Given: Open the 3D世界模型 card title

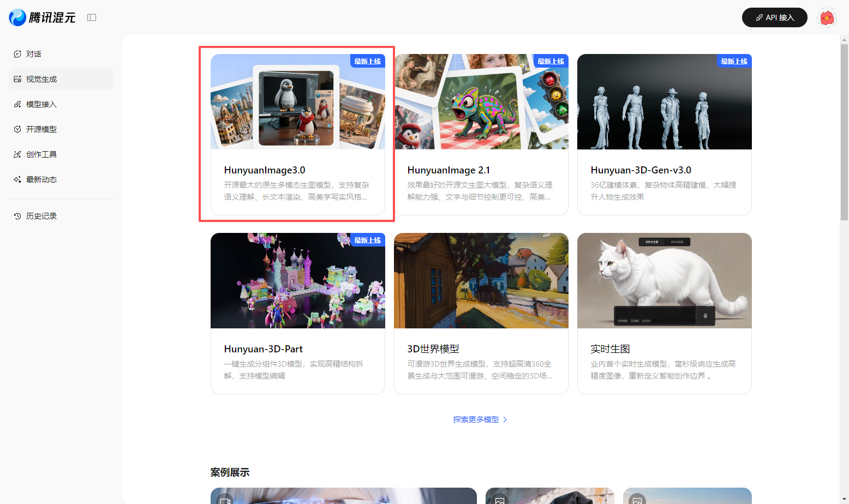Looking at the screenshot, I should pos(433,349).
